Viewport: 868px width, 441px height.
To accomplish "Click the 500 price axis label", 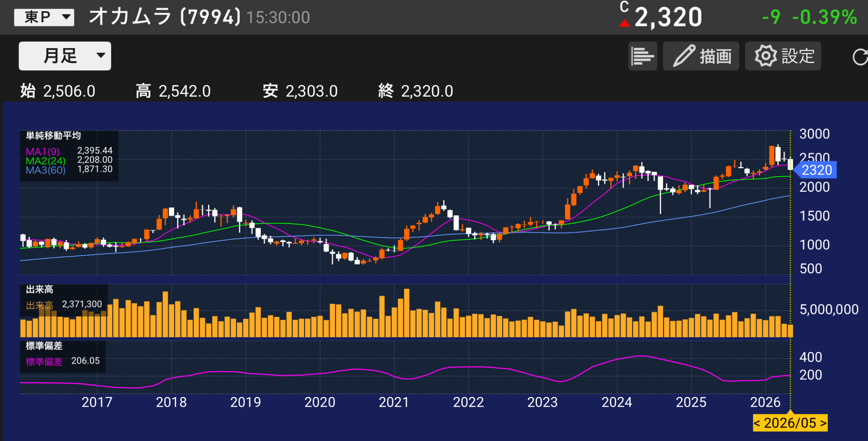I will pyautogui.click(x=810, y=269).
